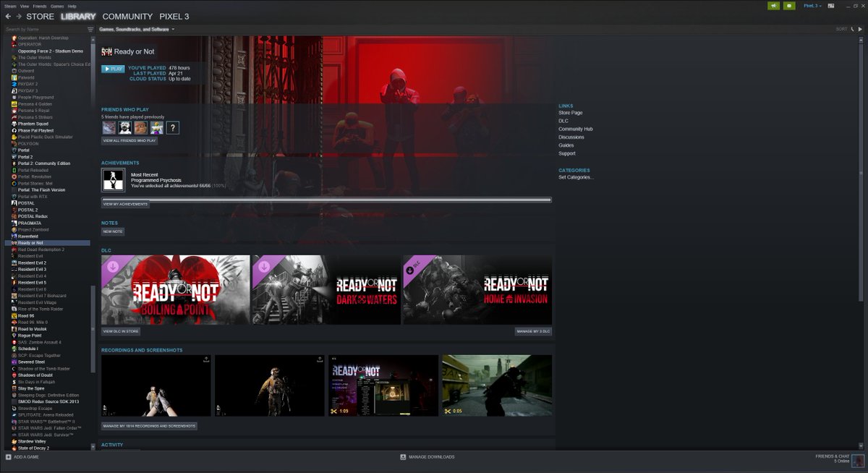Click the achievements progress bar
Screen dimensions: 868x473
click(x=326, y=200)
